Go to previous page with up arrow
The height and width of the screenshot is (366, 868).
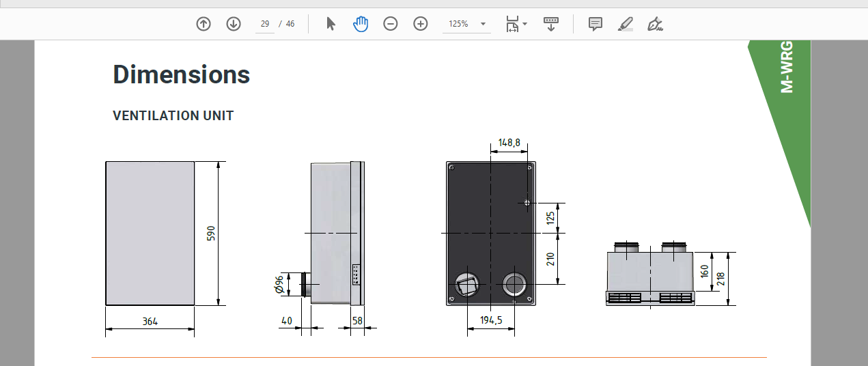[204, 24]
